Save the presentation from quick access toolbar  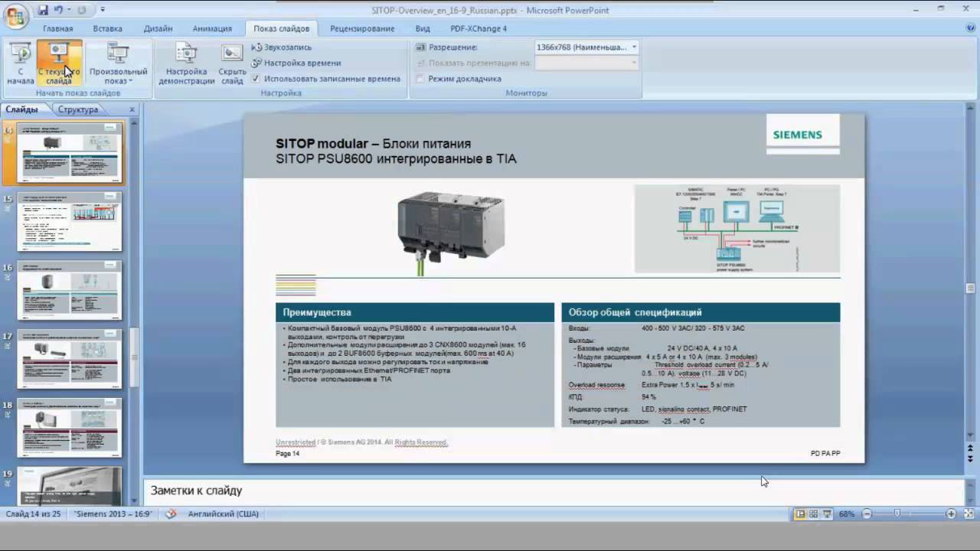[x=43, y=10]
